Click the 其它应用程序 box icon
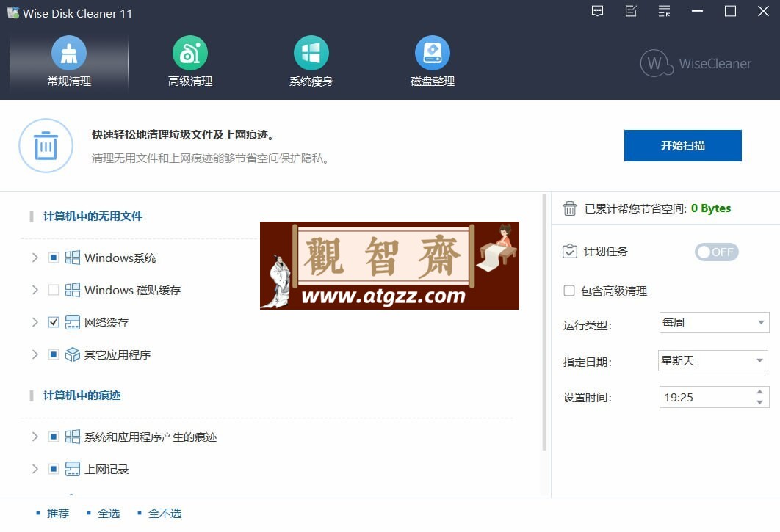This screenshot has width=780, height=532. click(x=73, y=354)
